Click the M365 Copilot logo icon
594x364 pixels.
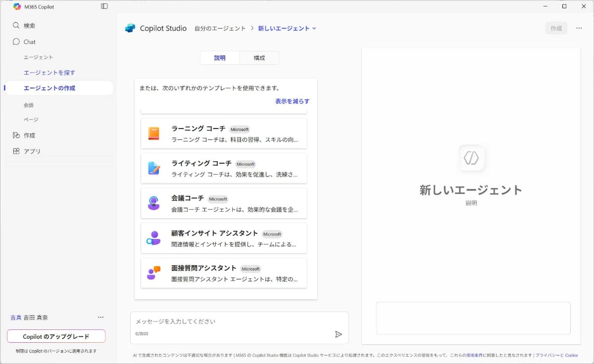[x=17, y=6]
